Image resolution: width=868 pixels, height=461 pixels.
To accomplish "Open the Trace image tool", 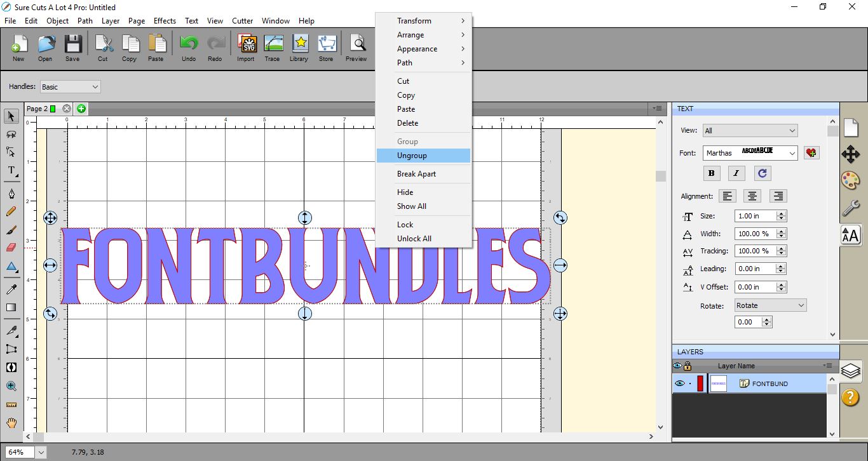I will coord(273,48).
